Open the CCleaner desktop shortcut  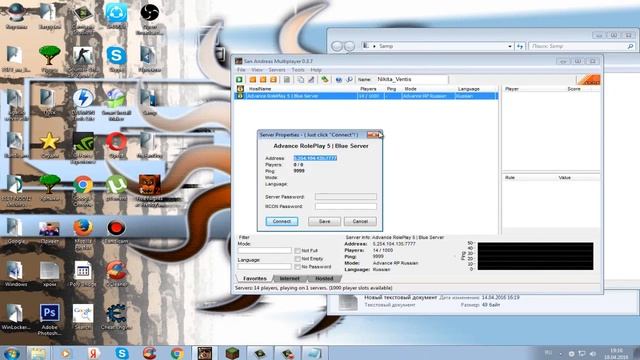(x=116, y=273)
